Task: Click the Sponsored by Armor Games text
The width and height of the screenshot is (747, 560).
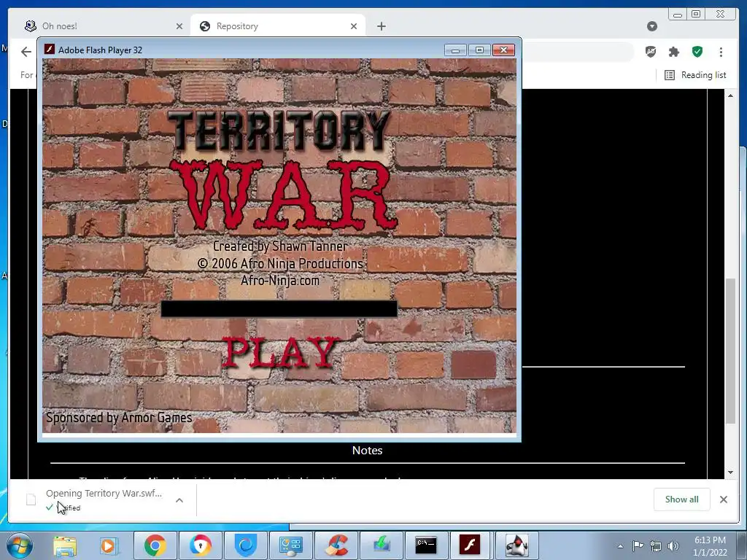Action: pyautogui.click(x=119, y=418)
